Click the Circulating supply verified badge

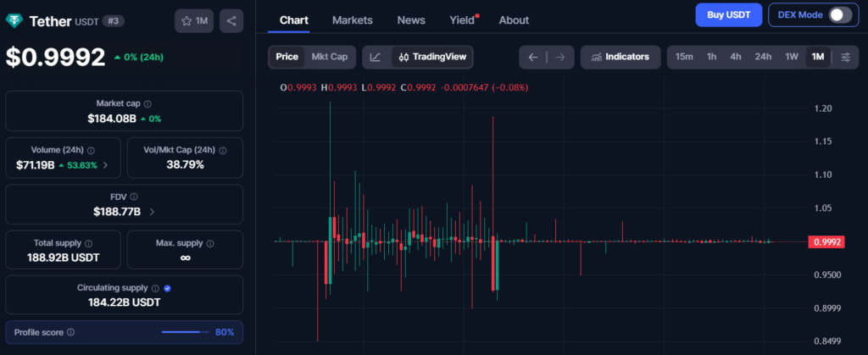click(167, 288)
